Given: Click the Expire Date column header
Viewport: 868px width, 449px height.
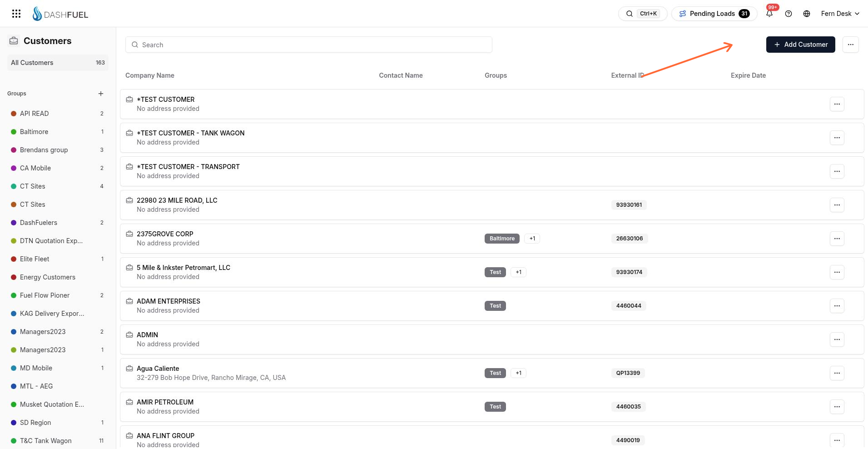Looking at the screenshot, I should pos(748,75).
